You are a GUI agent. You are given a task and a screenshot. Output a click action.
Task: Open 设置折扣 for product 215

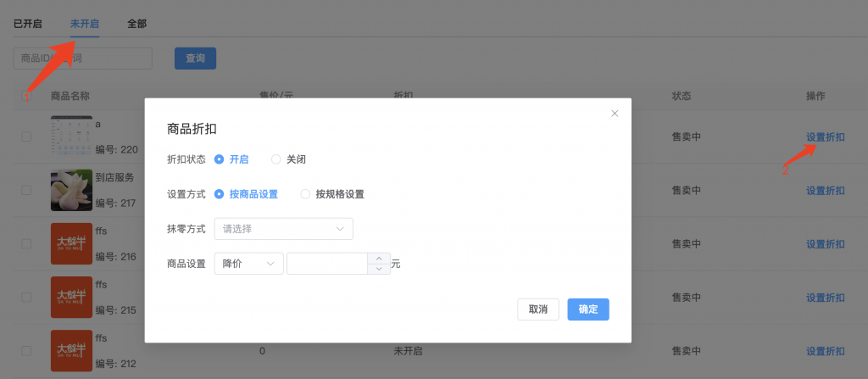tap(826, 298)
